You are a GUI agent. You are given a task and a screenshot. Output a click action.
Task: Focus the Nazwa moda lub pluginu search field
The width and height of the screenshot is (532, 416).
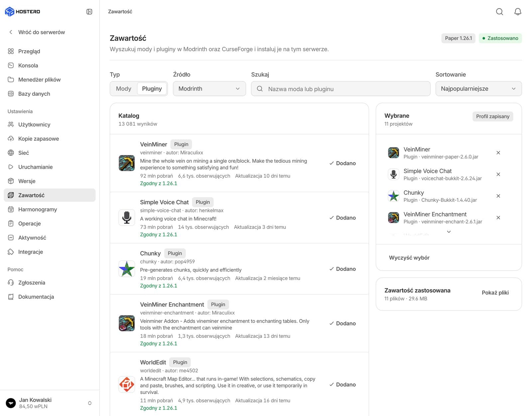pyautogui.click(x=341, y=89)
